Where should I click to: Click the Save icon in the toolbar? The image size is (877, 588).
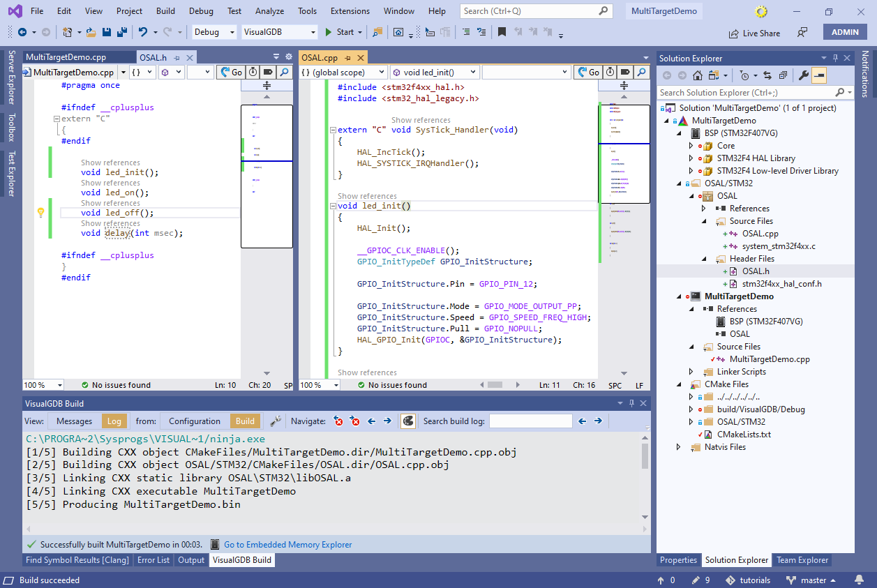(107, 32)
